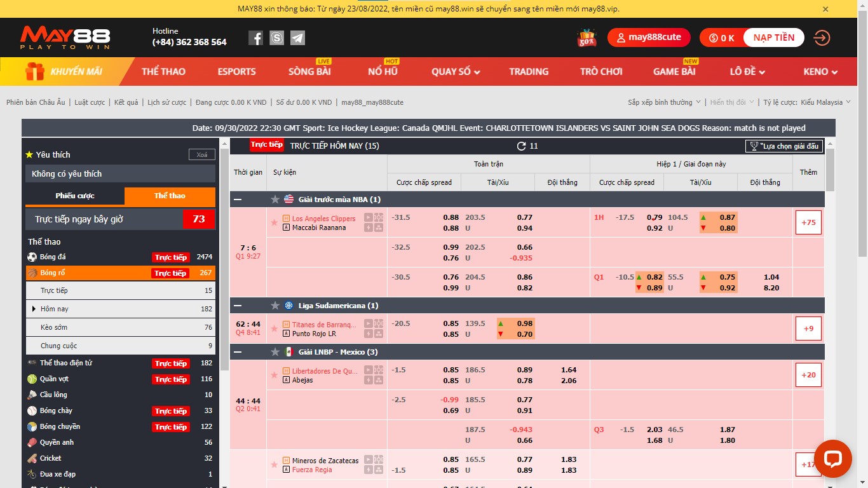Click the NẠP TIỀN deposit button
This screenshot has width=868, height=488.
tap(773, 37)
